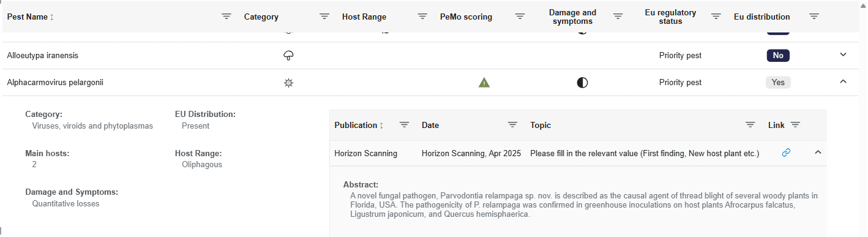Click the Host Range column header
This screenshot has height=237, width=868.
(x=364, y=17)
